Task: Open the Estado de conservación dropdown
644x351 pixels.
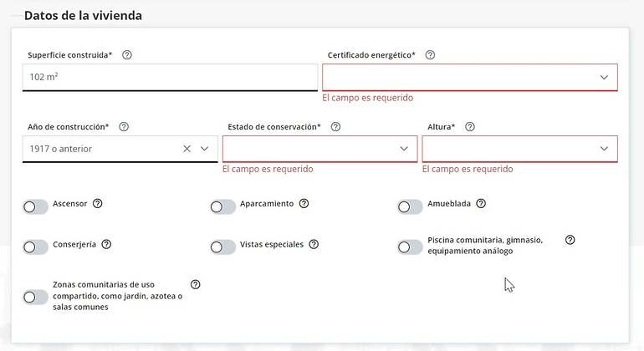Action: (x=320, y=149)
